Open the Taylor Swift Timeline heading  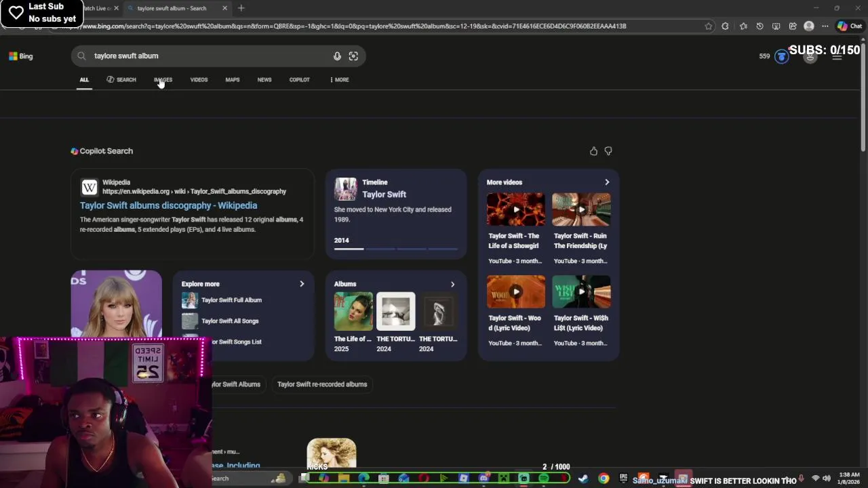click(384, 195)
